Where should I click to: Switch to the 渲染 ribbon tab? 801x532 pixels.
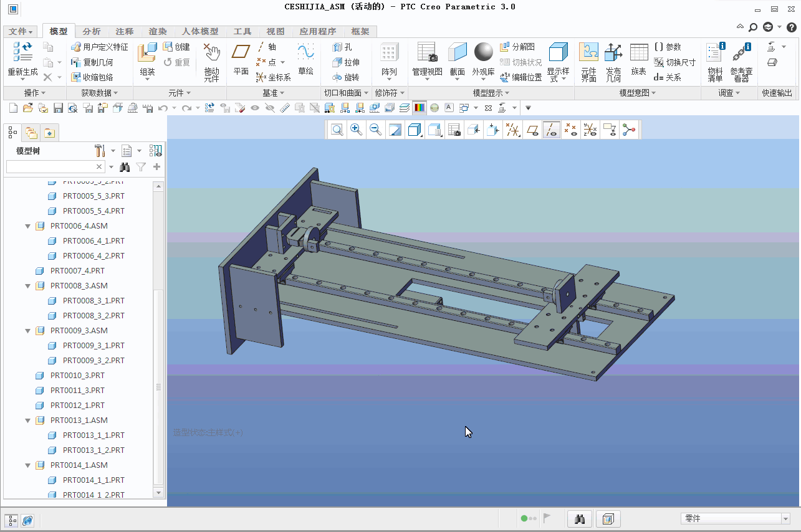(158, 32)
